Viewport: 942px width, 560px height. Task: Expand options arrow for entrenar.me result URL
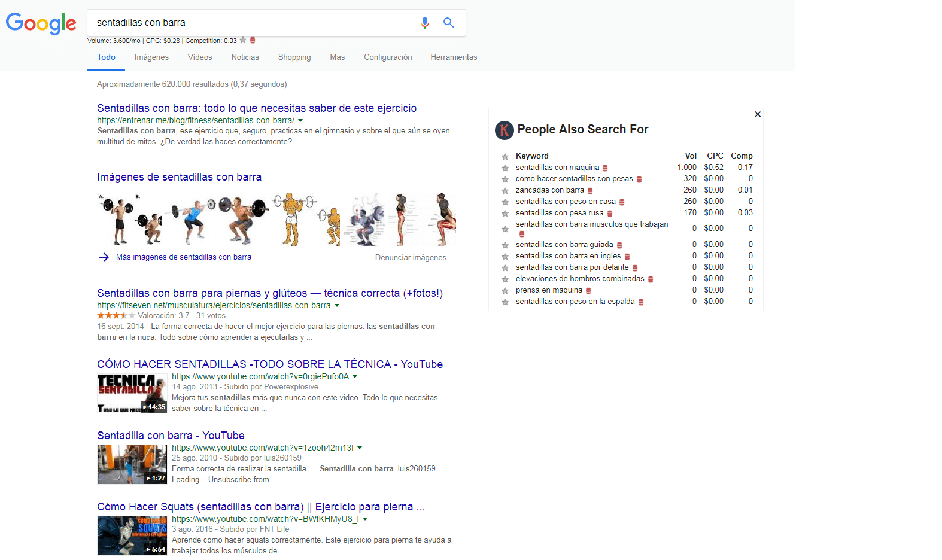pyautogui.click(x=300, y=121)
